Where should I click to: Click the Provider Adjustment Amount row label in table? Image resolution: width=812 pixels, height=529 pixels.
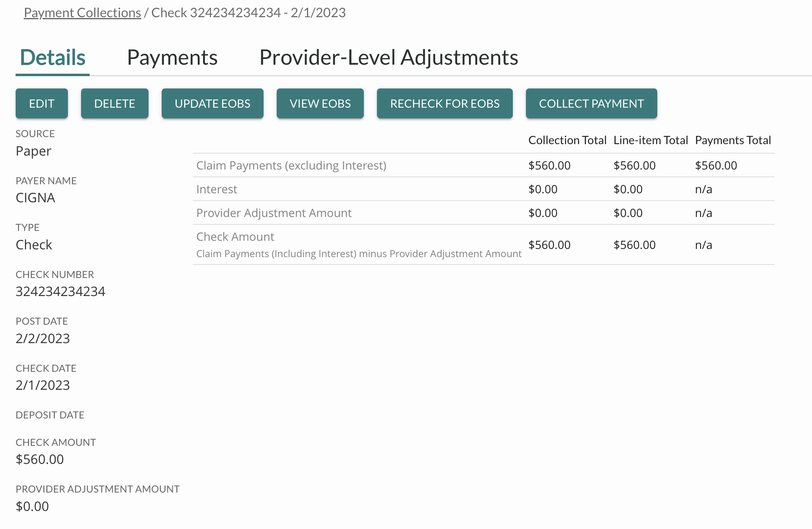[x=274, y=213]
